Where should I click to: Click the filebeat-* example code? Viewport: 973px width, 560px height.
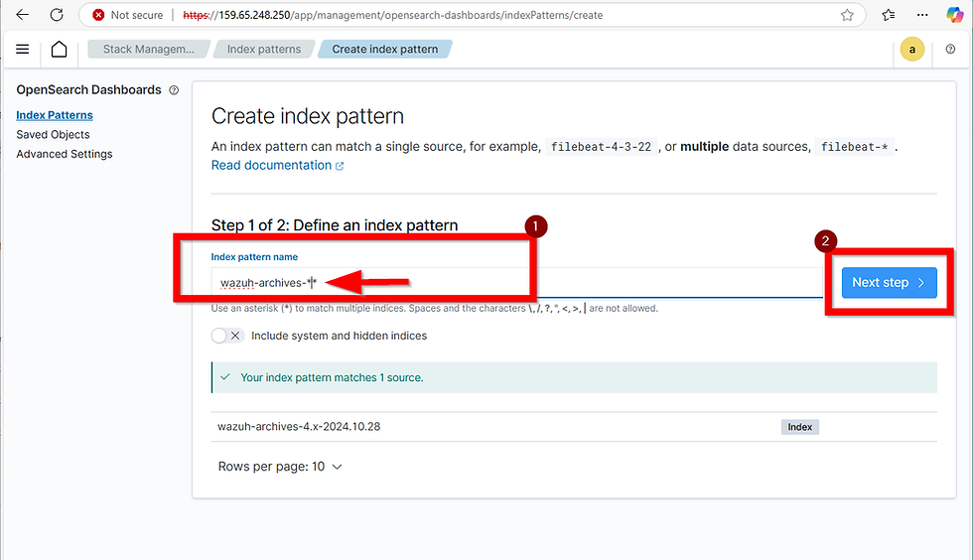click(x=854, y=147)
